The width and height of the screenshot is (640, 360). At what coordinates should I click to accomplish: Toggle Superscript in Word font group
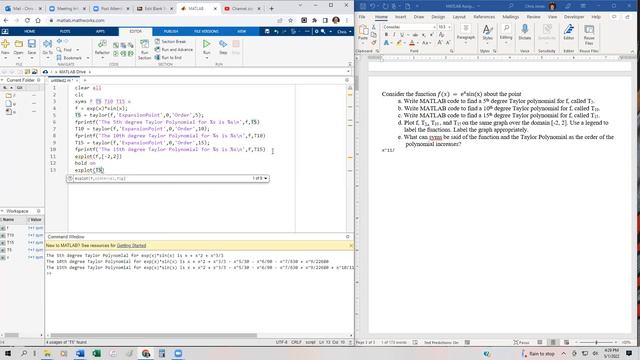point(432,35)
